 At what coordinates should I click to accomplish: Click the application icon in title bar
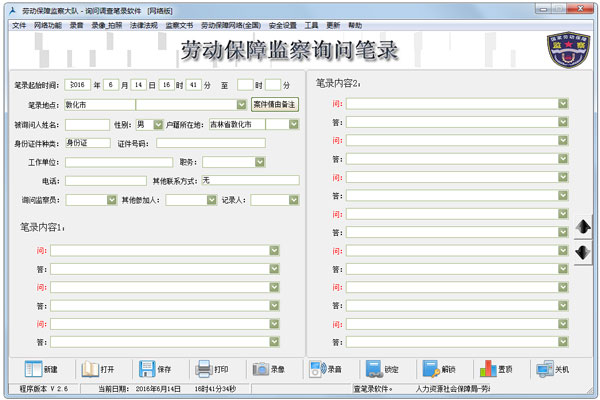[x=13, y=11]
